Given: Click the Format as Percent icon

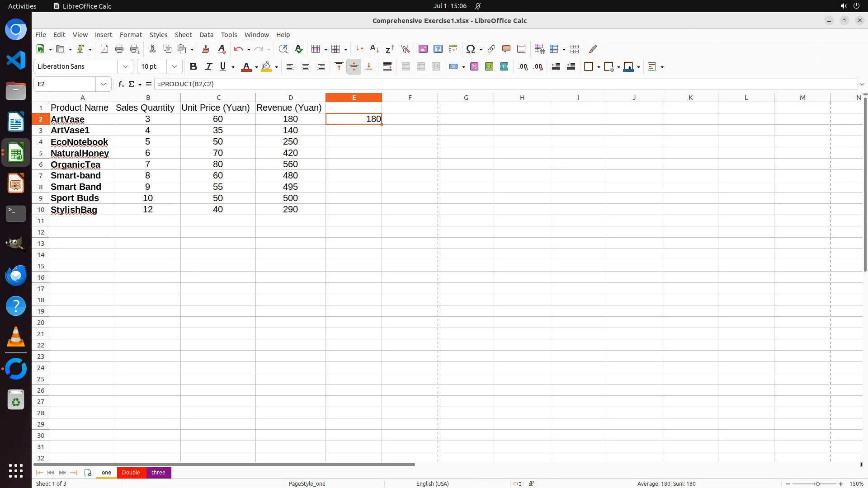Looking at the screenshot, I should 474,66.
